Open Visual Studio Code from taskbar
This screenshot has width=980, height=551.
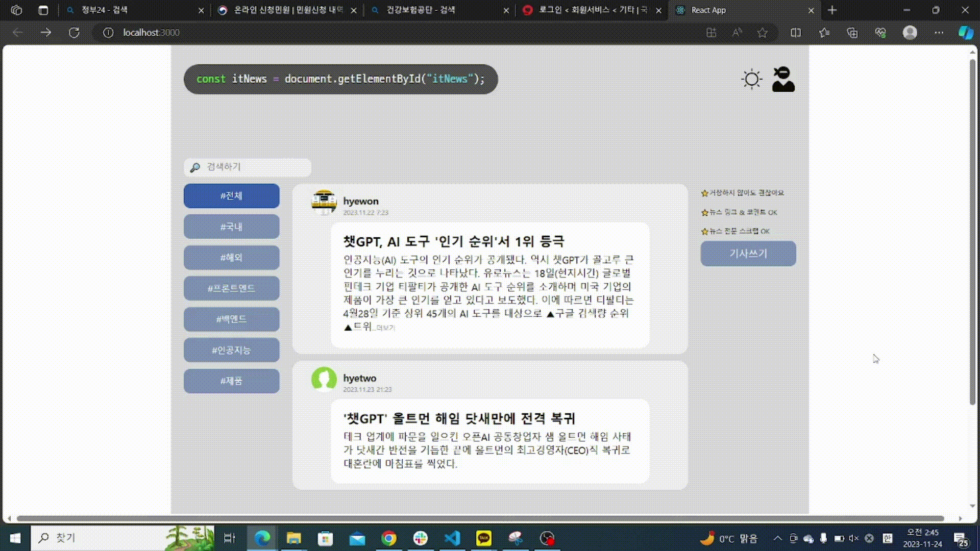coord(452,538)
